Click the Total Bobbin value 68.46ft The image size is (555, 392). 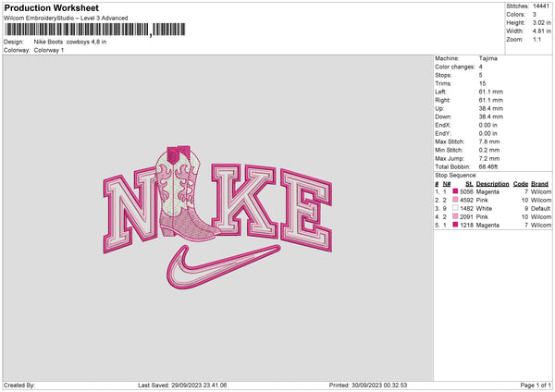tap(488, 166)
